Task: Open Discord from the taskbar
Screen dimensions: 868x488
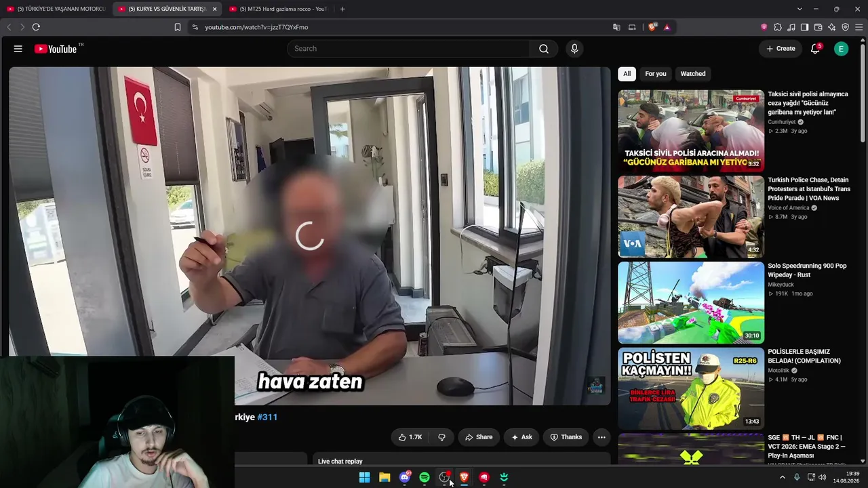Action: coord(405,477)
